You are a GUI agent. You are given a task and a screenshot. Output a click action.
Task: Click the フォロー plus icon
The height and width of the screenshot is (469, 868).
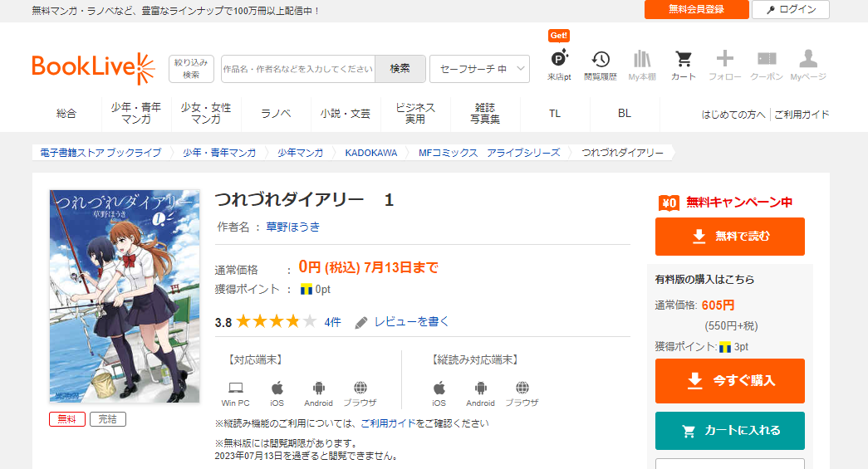pos(725,61)
